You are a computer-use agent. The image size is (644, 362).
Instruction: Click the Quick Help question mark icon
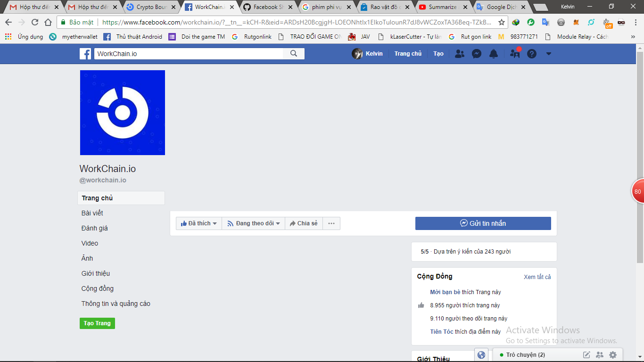(x=532, y=54)
